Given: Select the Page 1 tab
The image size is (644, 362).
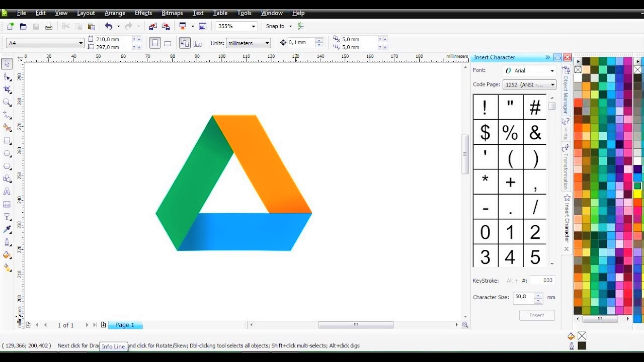Looking at the screenshot, I should (125, 325).
